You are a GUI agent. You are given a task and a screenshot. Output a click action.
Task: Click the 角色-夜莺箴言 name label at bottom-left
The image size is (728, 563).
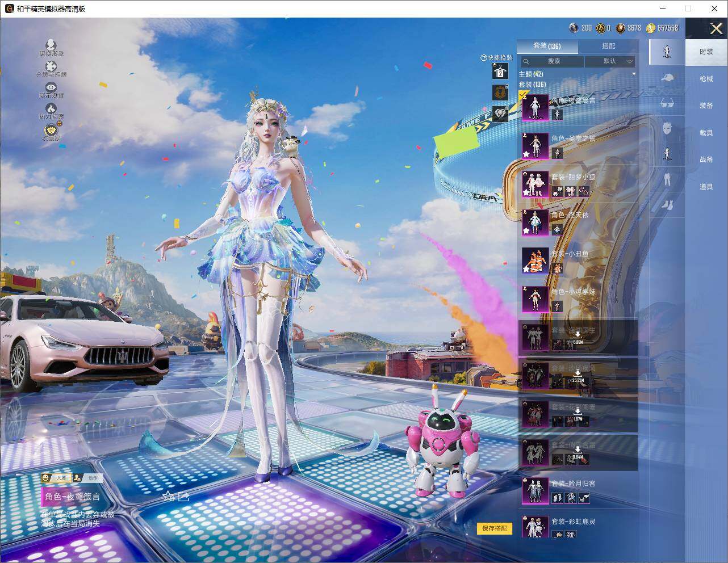click(x=73, y=497)
